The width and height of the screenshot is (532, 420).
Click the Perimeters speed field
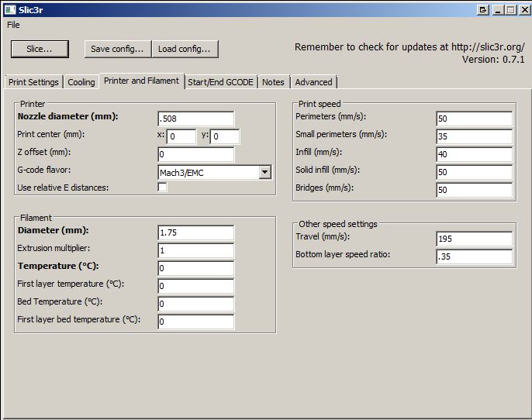click(x=474, y=119)
